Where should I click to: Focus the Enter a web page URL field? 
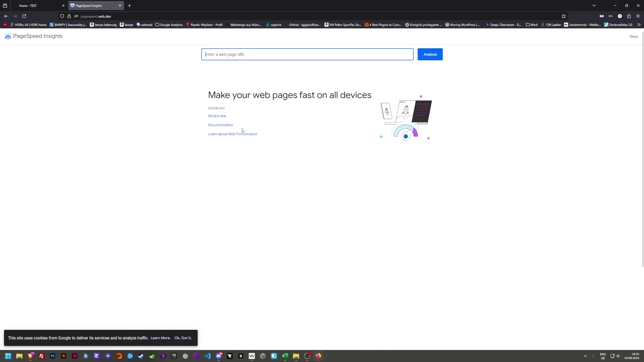[307, 54]
